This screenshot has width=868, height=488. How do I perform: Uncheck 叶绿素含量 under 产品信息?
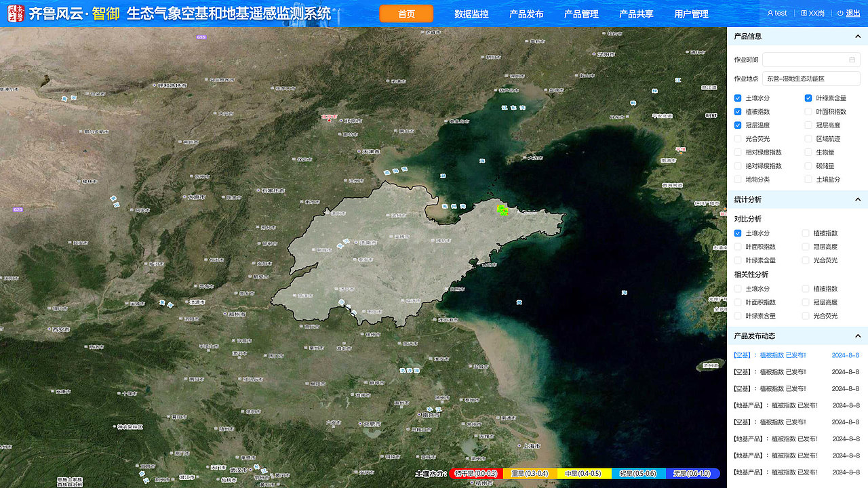(808, 98)
